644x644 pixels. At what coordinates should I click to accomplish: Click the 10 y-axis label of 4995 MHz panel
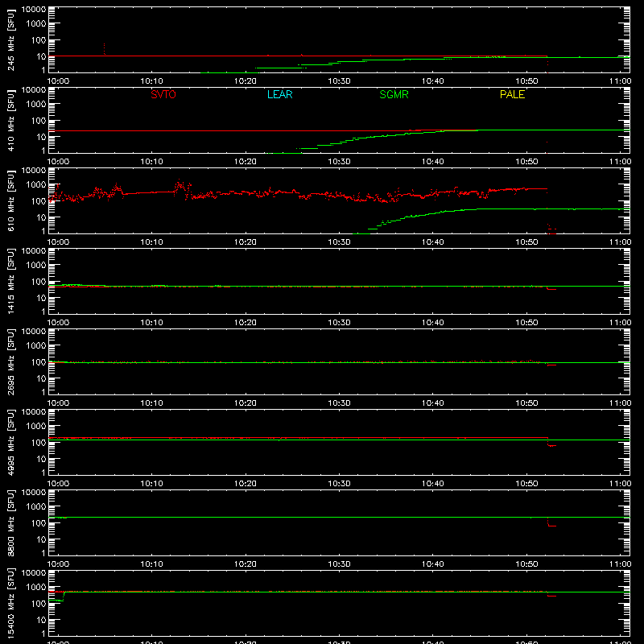click(x=41, y=459)
